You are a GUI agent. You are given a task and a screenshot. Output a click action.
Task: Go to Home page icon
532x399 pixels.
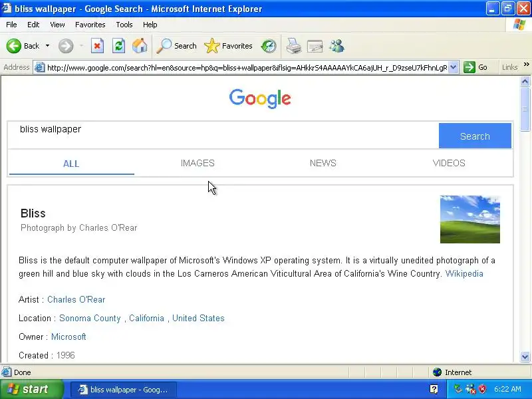click(140, 46)
